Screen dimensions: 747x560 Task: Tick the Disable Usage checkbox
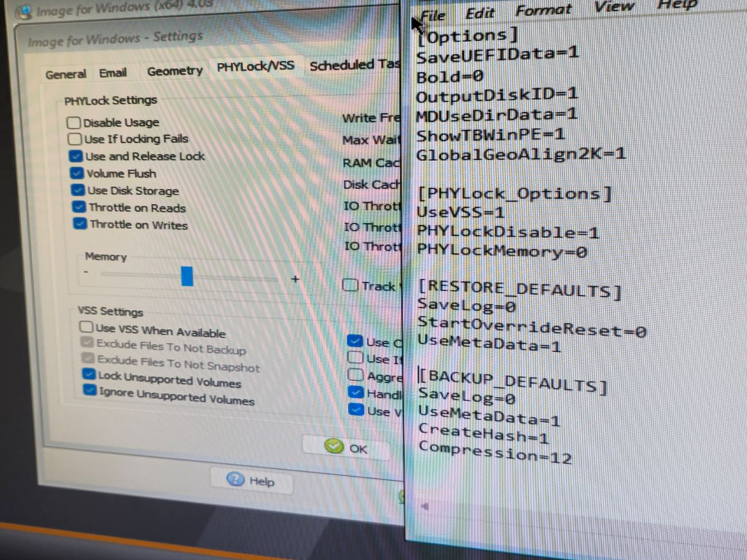(74, 122)
